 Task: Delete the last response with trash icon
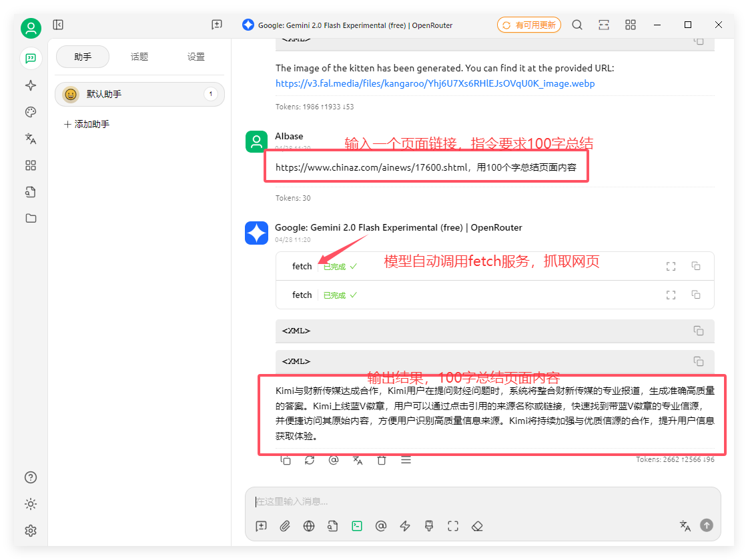pos(382,460)
